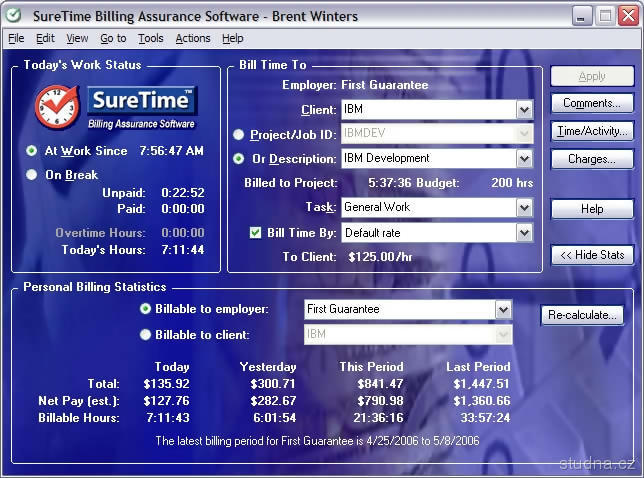Click This Period total $841.47
The height and width of the screenshot is (478, 644).
coord(380,384)
